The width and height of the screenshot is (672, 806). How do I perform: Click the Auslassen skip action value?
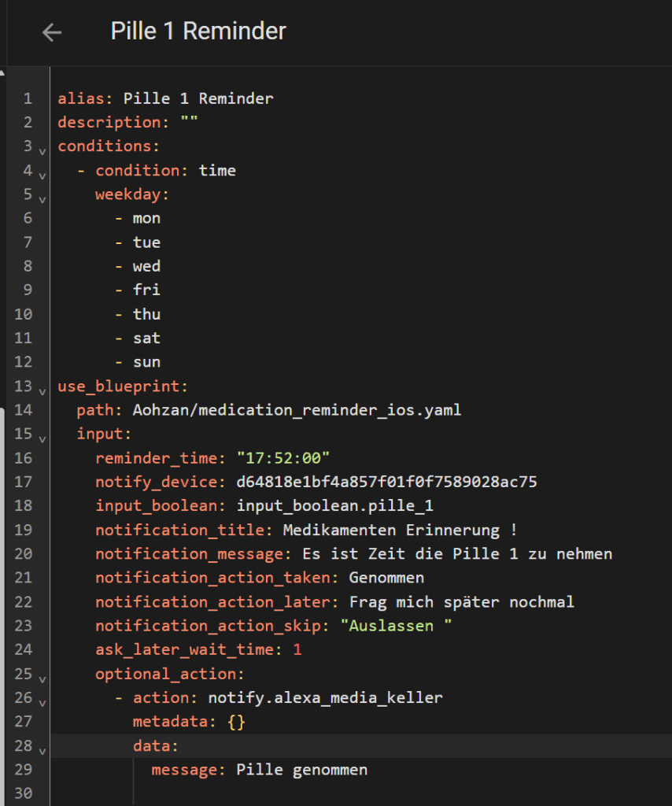coord(396,626)
